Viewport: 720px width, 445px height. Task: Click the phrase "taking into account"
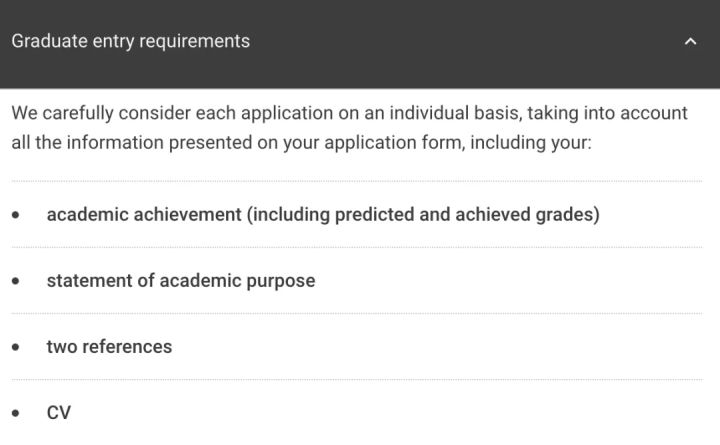point(608,113)
